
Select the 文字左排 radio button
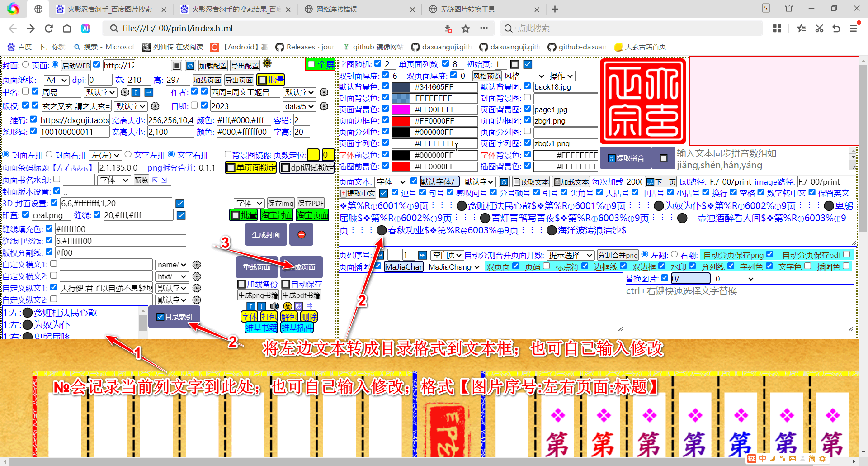point(129,154)
